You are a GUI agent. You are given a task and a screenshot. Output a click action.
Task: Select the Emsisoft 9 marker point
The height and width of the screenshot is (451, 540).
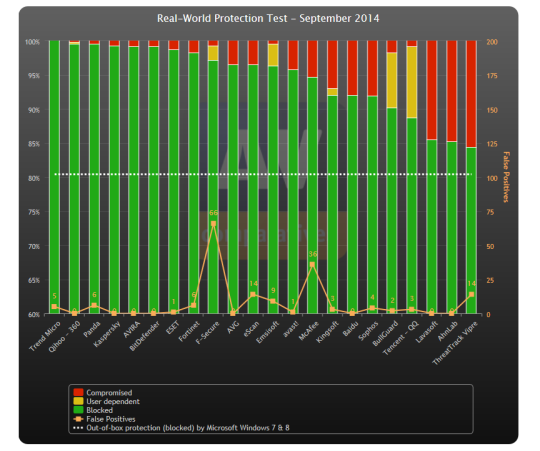tap(273, 301)
